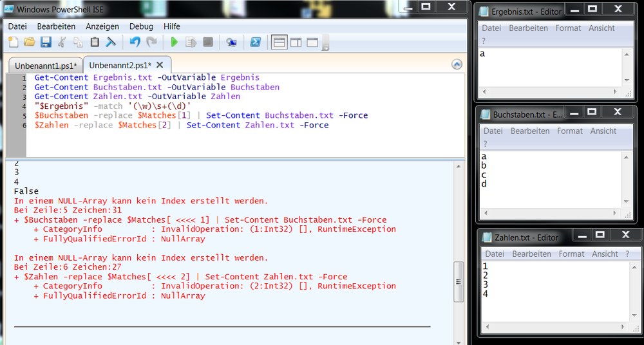This screenshot has width=644, height=345.
Task: Save the script with the floppy disk icon
Action: (x=46, y=42)
